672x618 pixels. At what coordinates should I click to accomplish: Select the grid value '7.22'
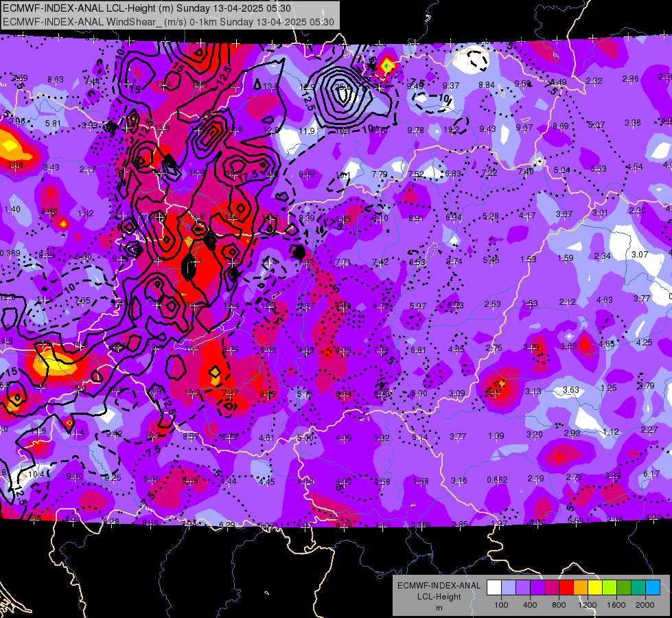point(489,172)
